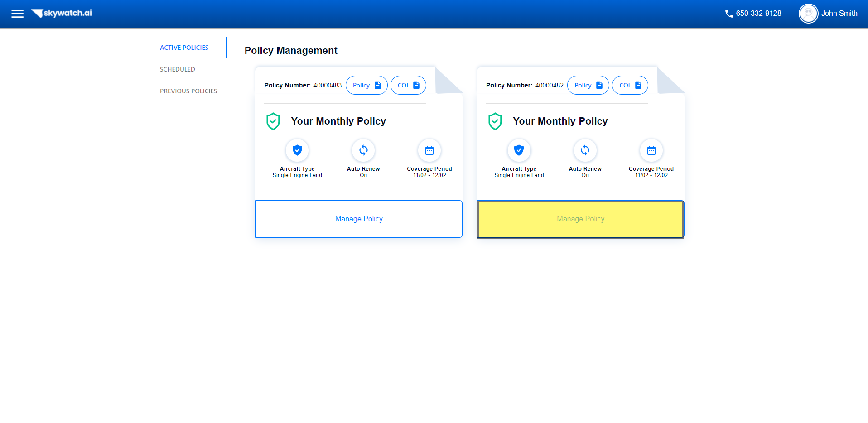The image size is (868, 423).
Task: Click Coverage Period calendar icon on policy 40000482
Action: 651,150
